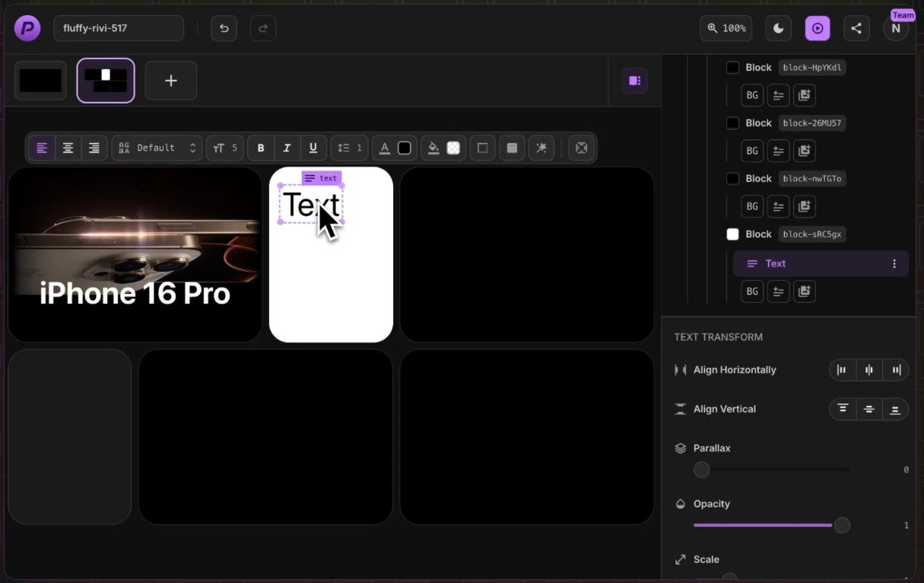Viewport: 924px width, 583px height.
Task: Click the magic wand effects icon
Action: tap(541, 148)
